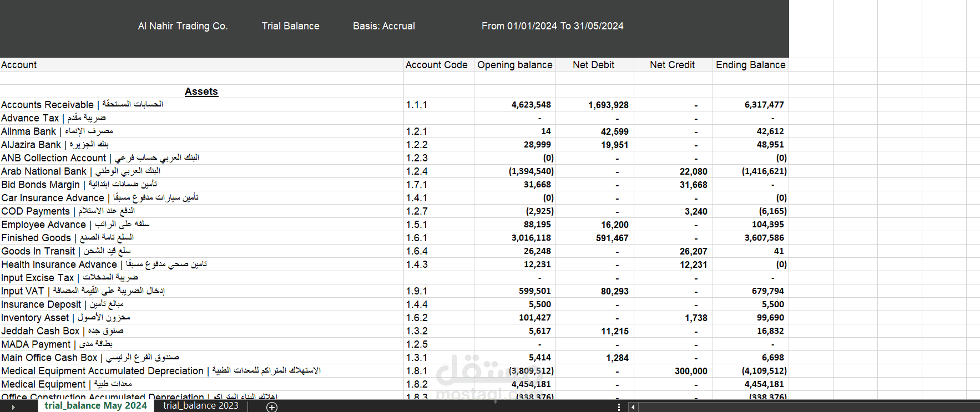Select the Opening balance column header
This screenshot has height=412, width=980.
click(x=515, y=65)
